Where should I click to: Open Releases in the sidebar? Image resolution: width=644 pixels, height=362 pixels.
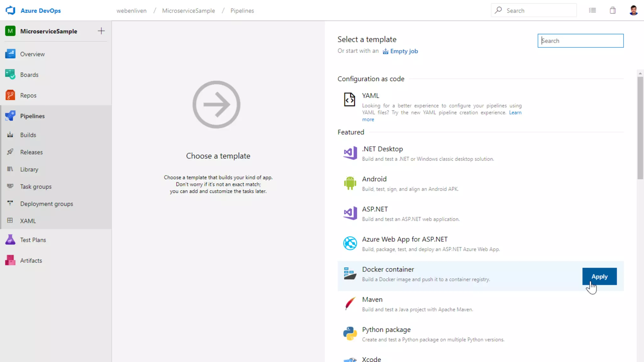click(31, 152)
